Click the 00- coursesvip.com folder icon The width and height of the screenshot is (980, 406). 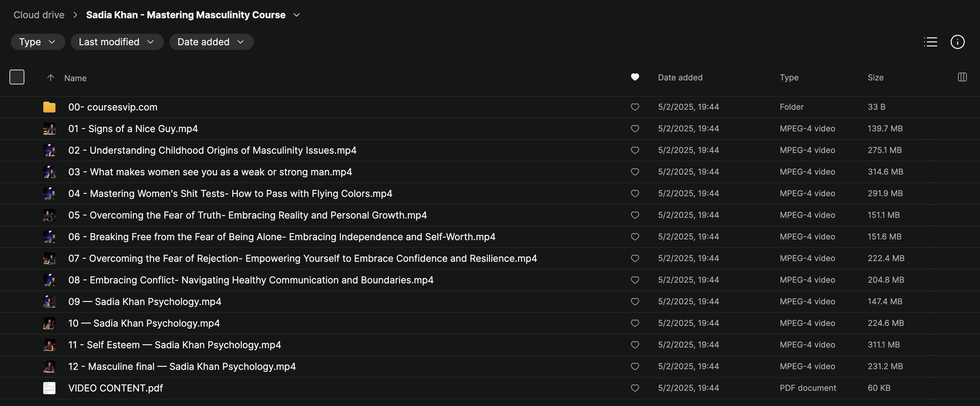pyautogui.click(x=49, y=107)
